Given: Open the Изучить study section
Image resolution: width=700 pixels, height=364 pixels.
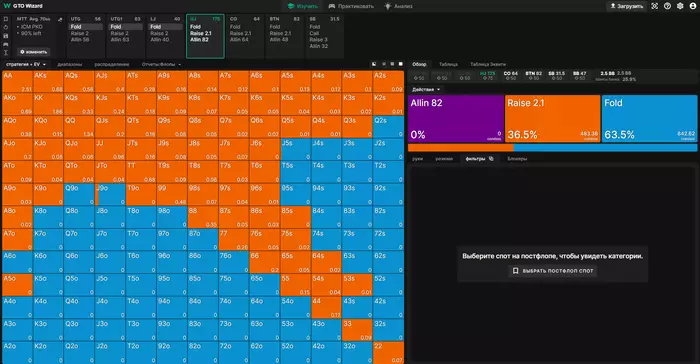Looking at the screenshot, I should (303, 6).
